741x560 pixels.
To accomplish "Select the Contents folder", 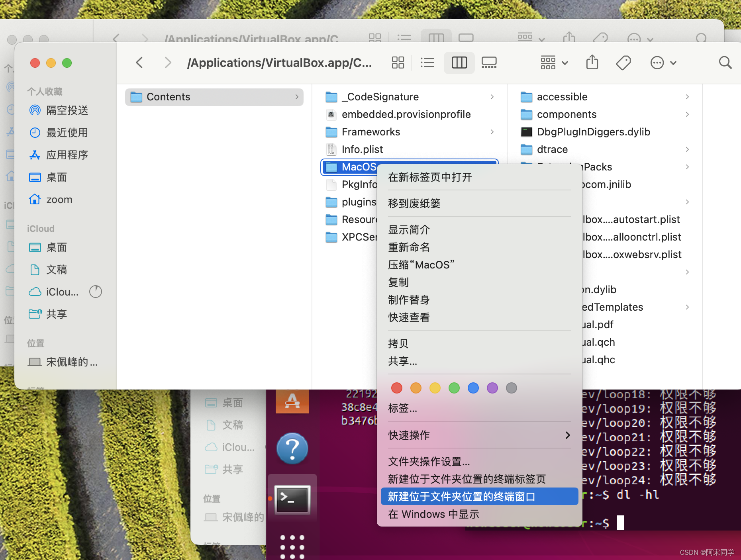I will coord(214,97).
